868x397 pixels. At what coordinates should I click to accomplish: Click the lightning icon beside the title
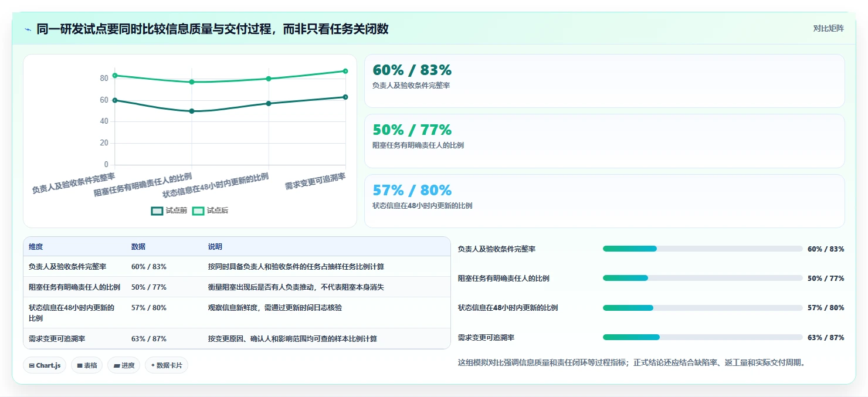pyautogui.click(x=28, y=29)
